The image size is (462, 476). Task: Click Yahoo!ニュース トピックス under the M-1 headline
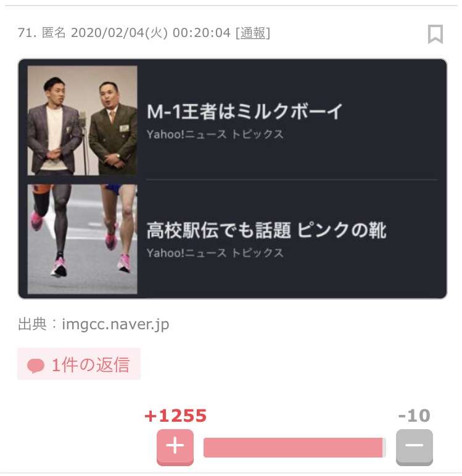[x=215, y=134]
